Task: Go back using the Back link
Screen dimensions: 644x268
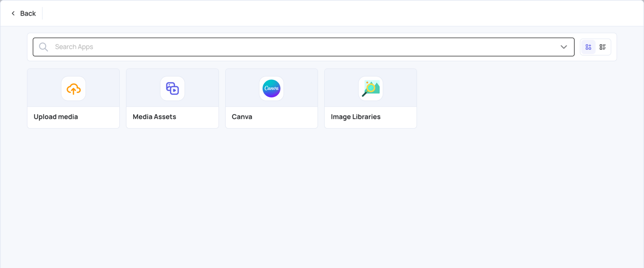Action: [x=24, y=13]
